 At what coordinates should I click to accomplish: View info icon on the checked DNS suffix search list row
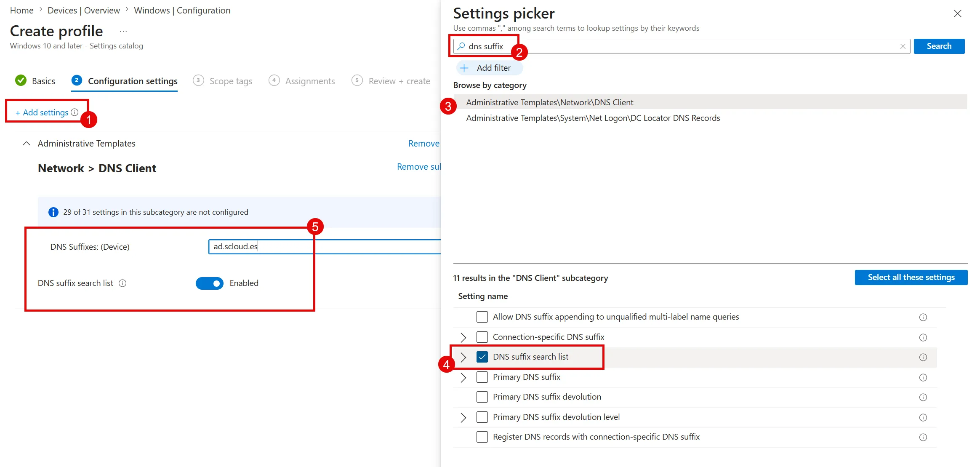click(x=923, y=357)
